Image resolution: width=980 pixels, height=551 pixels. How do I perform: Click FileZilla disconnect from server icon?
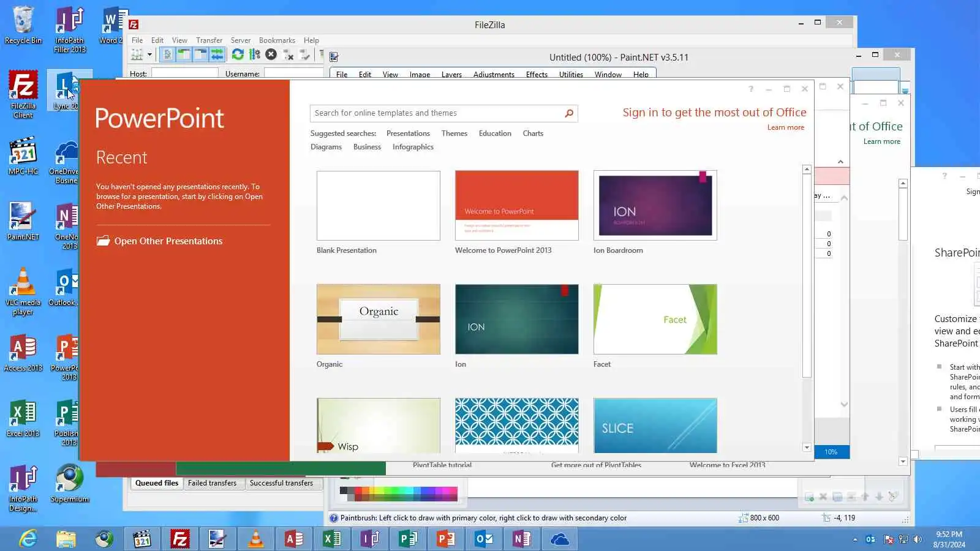coord(288,54)
